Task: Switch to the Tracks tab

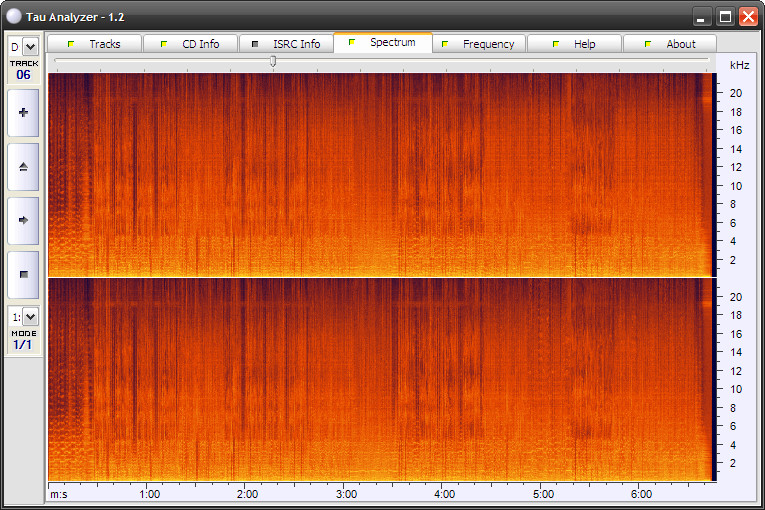Action: coord(94,44)
